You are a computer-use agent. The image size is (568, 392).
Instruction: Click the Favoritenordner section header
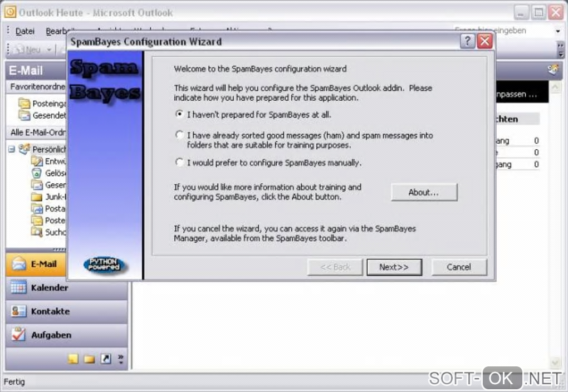click(x=36, y=87)
